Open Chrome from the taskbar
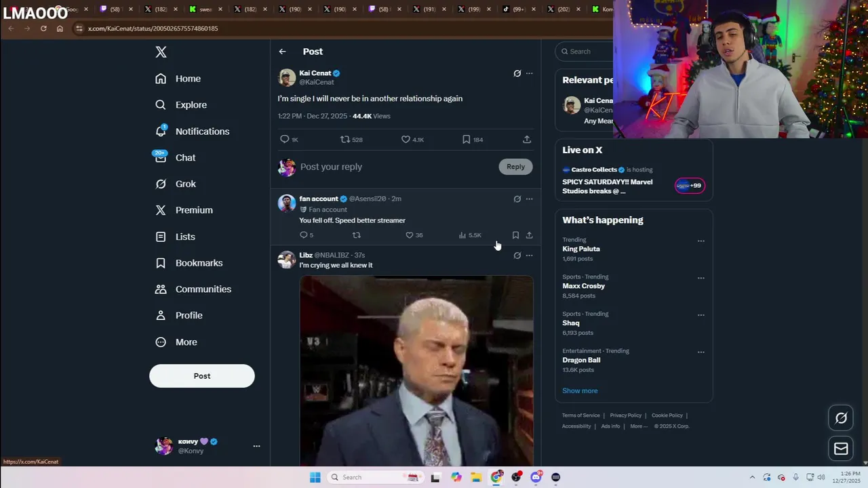 pyautogui.click(x=496, y=477)
